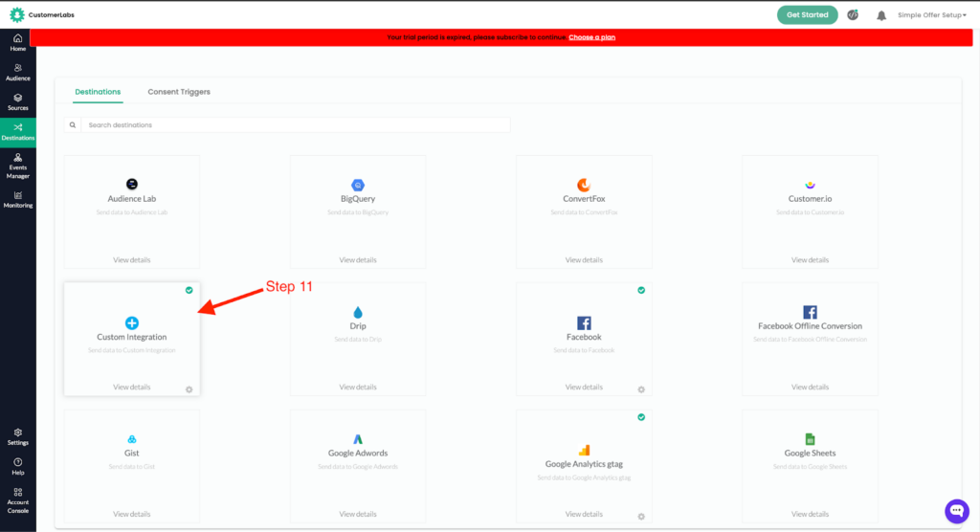Image resolution: width=980 pixels, height=532 pixels.
Task: Click the Gist logo icon
Action: point(132,439)
